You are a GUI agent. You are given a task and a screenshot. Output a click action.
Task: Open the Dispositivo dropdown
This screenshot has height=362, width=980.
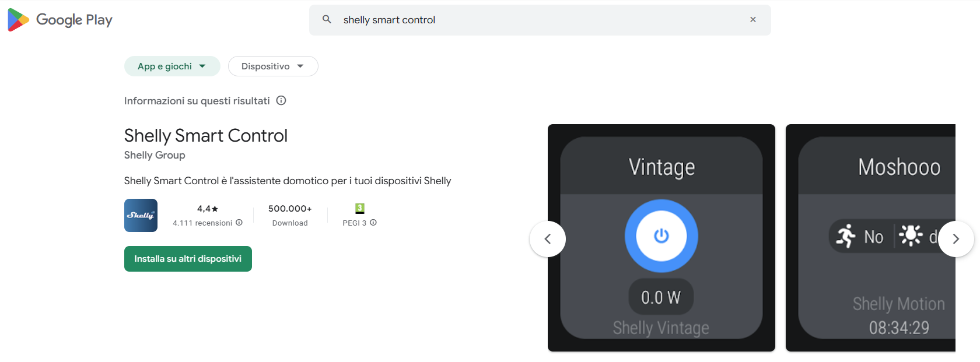272,66
